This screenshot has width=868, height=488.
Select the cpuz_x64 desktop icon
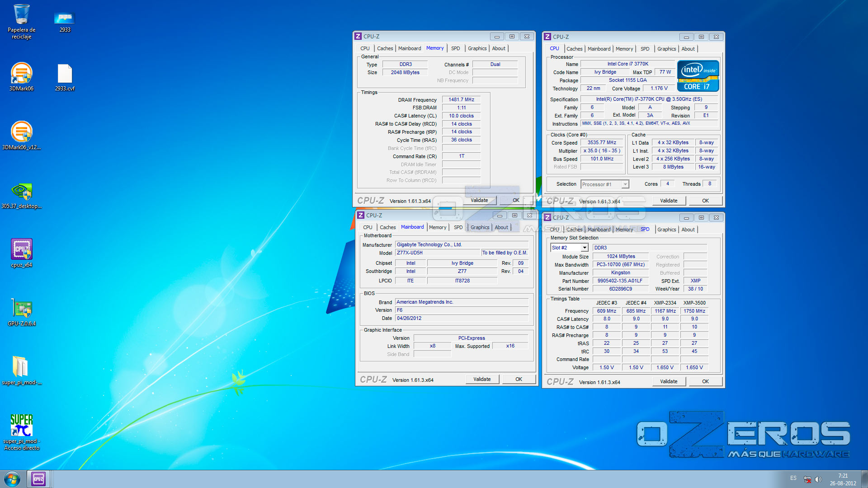[21, 253]
